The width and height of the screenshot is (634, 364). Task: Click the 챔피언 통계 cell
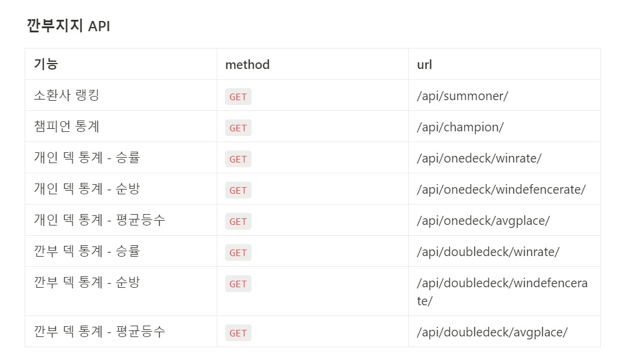click(x=67, y=127)
